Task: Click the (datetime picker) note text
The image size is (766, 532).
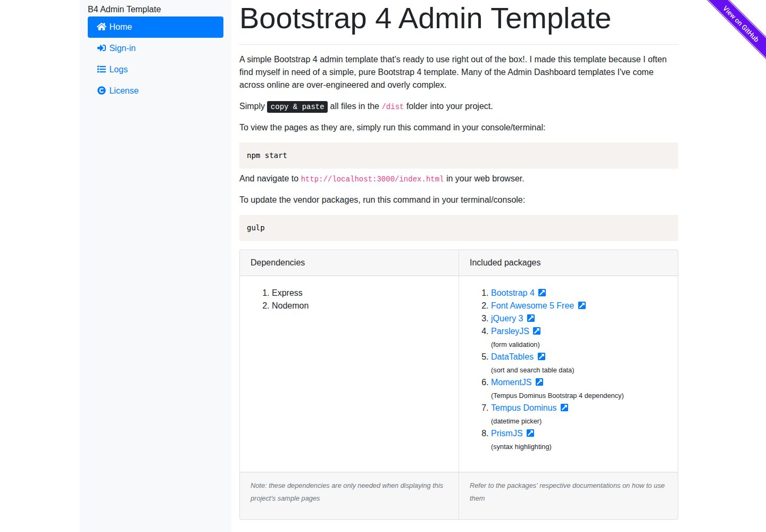Action: 517,421
